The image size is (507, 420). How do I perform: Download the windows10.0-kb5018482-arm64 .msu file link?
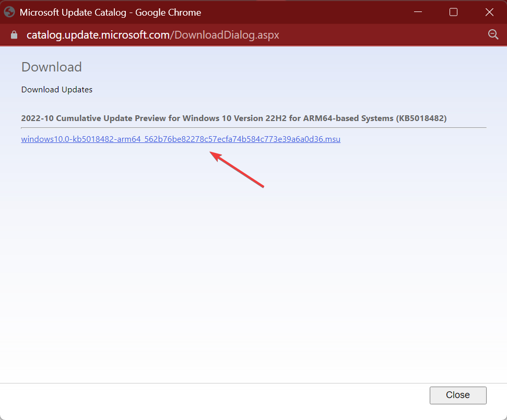(181, 139)
